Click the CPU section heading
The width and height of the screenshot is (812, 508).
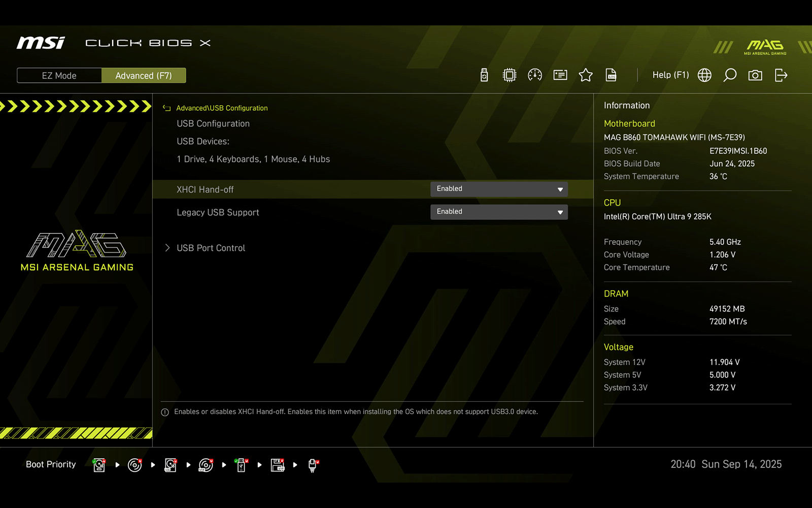612,203
